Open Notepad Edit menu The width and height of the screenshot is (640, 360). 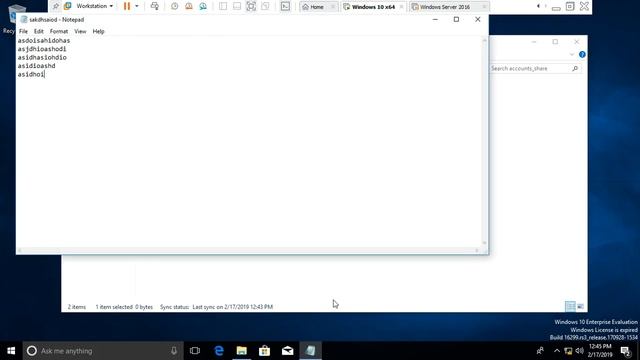pyautogui.click(x=39, y=31)
